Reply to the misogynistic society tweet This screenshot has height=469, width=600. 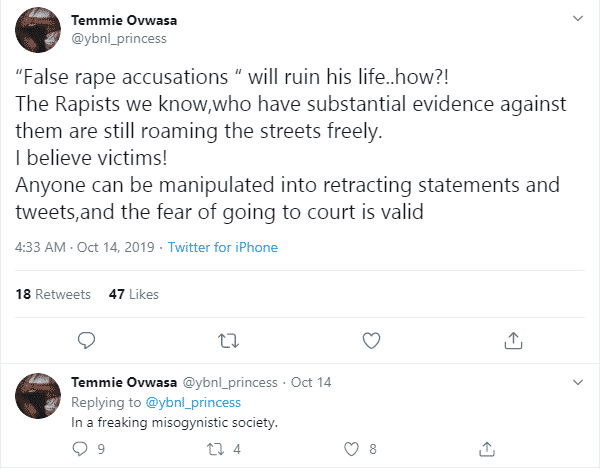point(80,449)
